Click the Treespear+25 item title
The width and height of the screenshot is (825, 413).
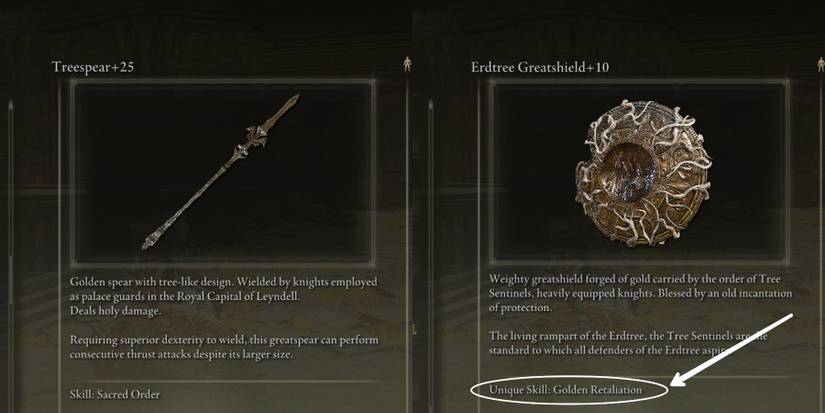[93, 67]
